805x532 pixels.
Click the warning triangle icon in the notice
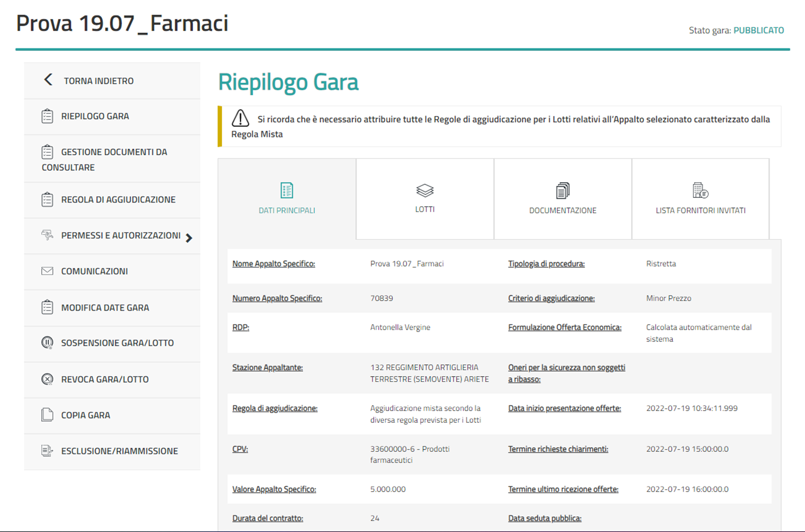[x=240, y=118]
